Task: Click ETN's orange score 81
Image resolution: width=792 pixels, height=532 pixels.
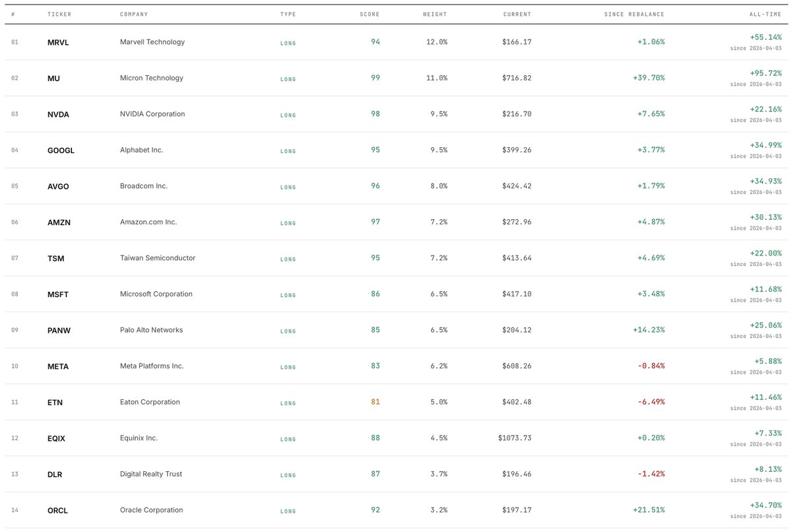Action: click(376, 401)
